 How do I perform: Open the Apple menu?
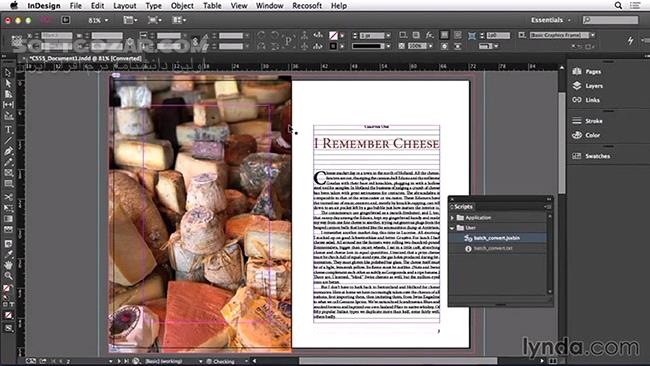(14, 5)
